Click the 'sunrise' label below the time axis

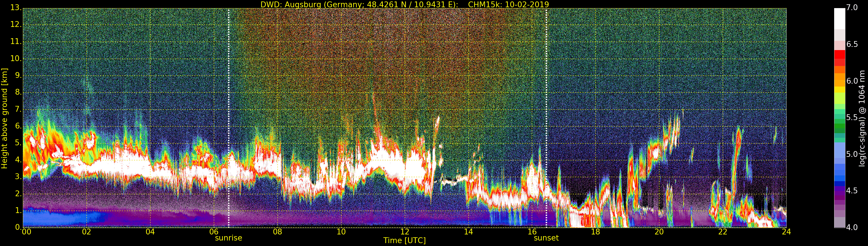click(229, 238)
